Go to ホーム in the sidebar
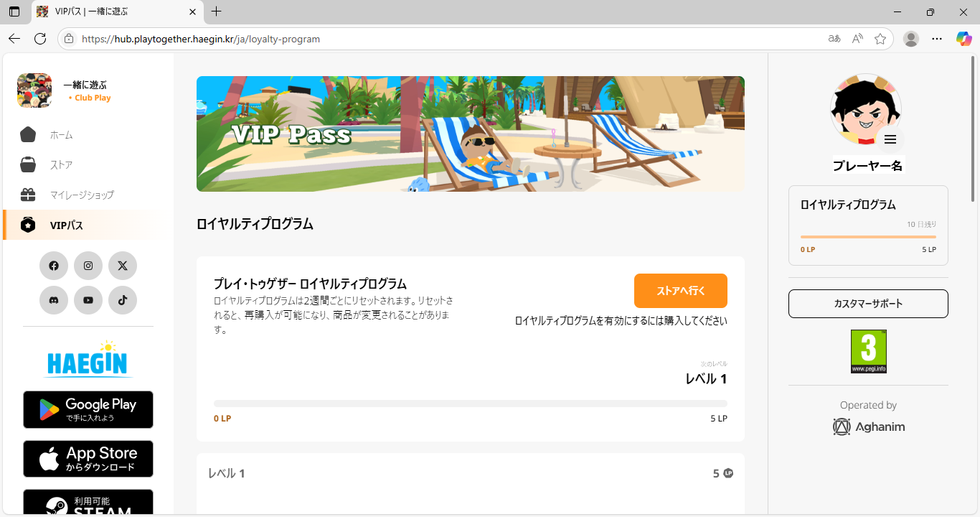The height and width of the screenshot is (517, 980). pos(61,135)
